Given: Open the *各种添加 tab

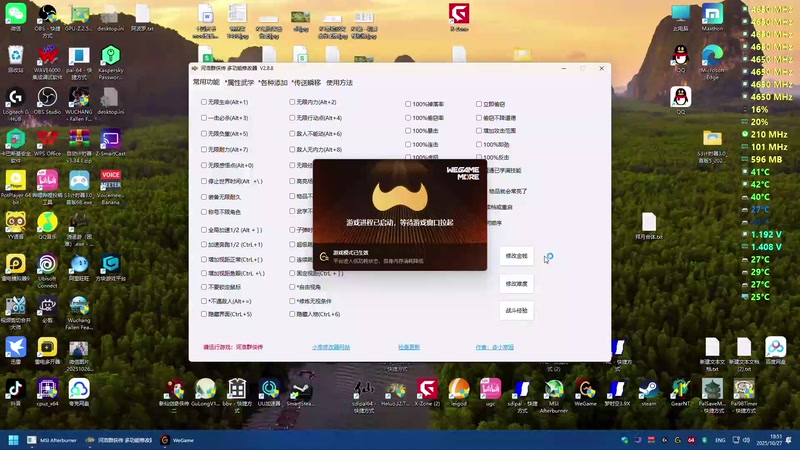Looking at the screenshot, I should point(273,83).
